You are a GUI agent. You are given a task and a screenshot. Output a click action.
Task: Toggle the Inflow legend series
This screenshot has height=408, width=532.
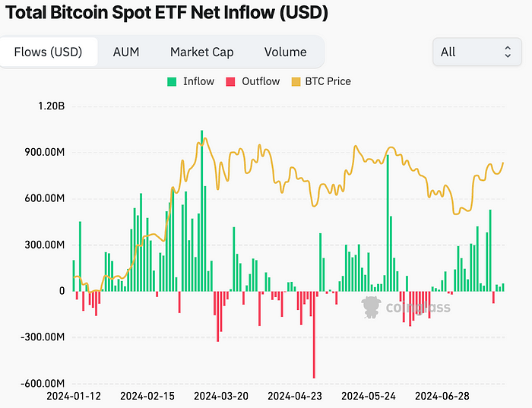[191, 82]
